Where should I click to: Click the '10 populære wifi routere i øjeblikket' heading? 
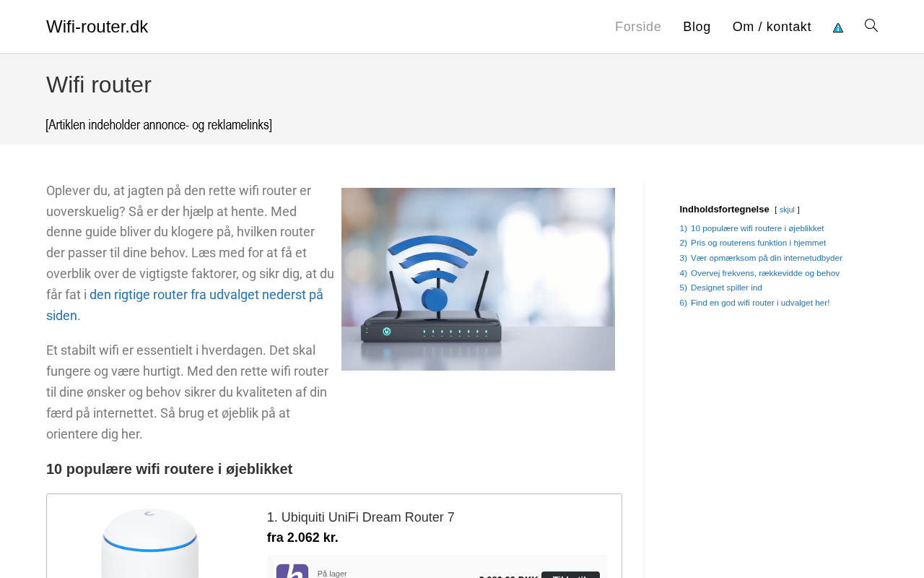pyautogui.click(x=170, y=469)
